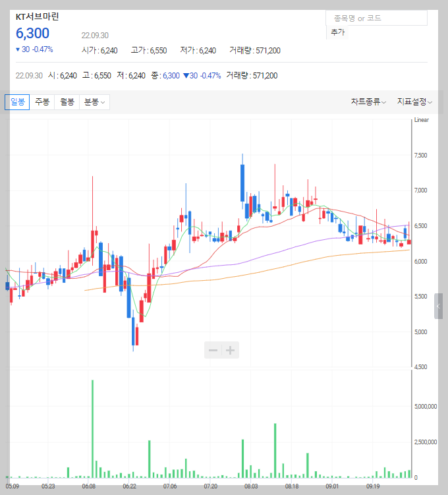Click the 08.03 date axis label
Screen dimensions: 448x495
click(x=251, y=486)
